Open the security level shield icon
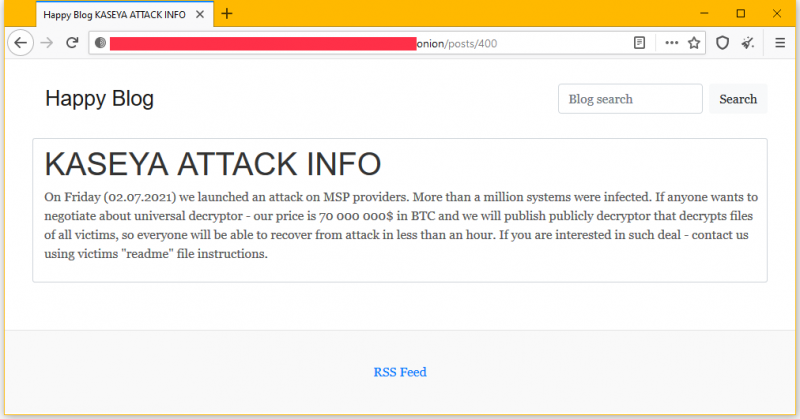Screen dimensions: 800x419 click(x=722, y=43)
